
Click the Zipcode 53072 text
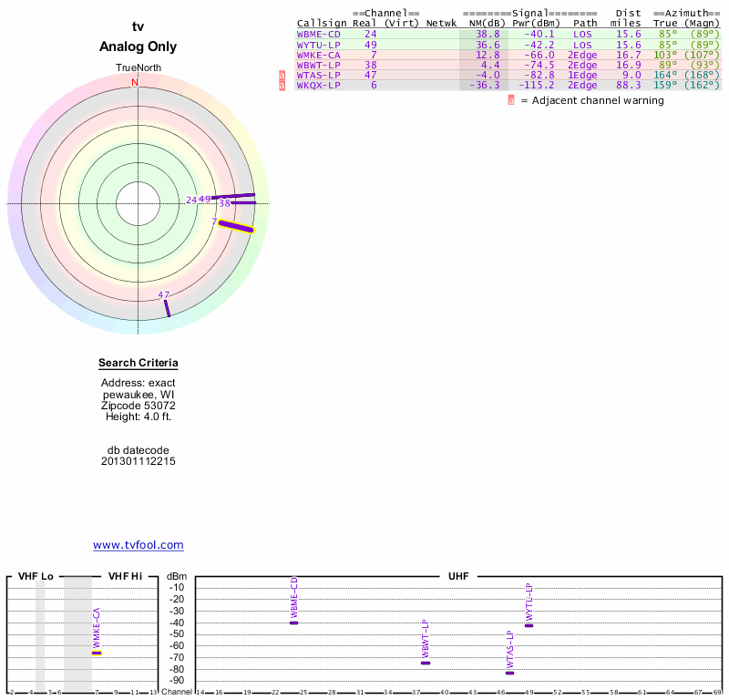click(x=139, y=406)
